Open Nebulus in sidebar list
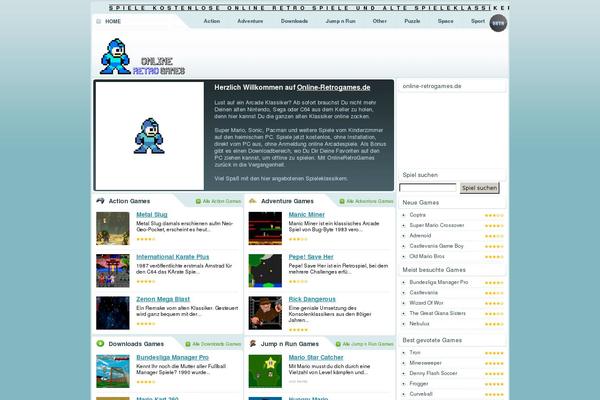This screenshot has width=600, height=400. 419,324
